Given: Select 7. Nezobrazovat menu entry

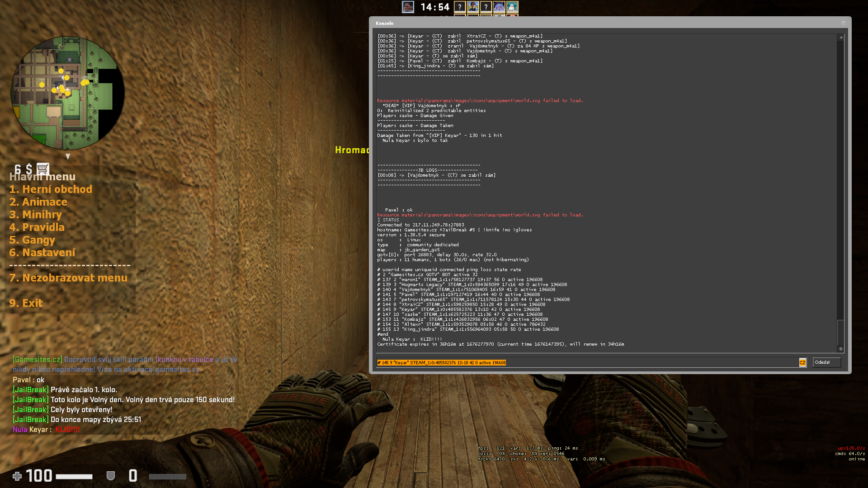Looking at the screenshot, I should pyautogui.click(x=68, y=278).
